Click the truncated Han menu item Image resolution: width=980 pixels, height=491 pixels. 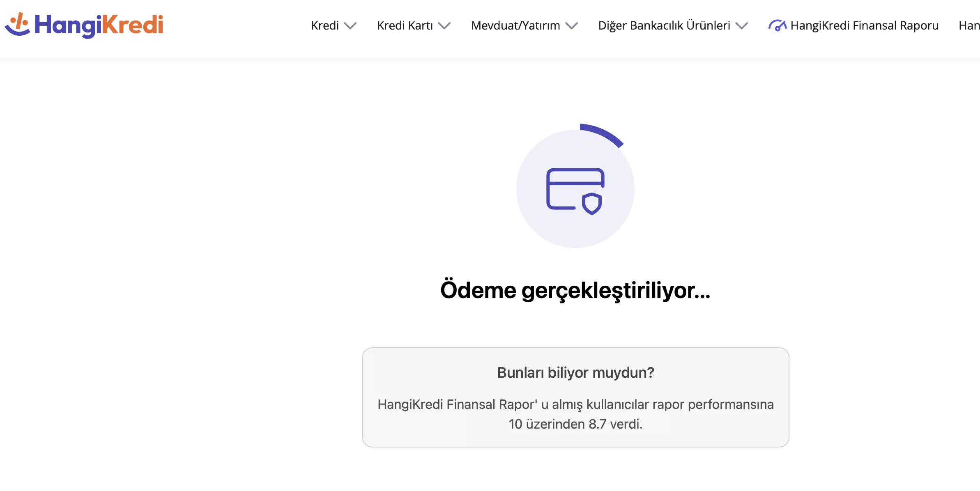point(970,25)
